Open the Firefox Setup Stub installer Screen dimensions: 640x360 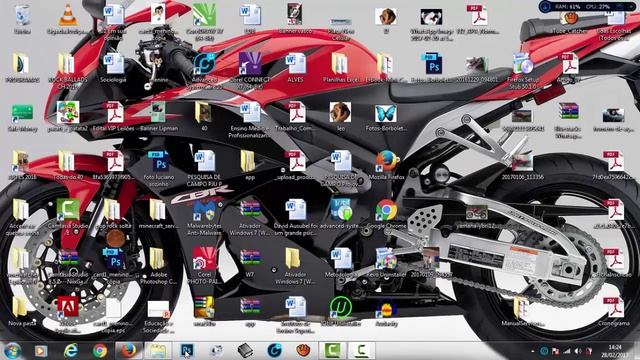pos(523,64)
